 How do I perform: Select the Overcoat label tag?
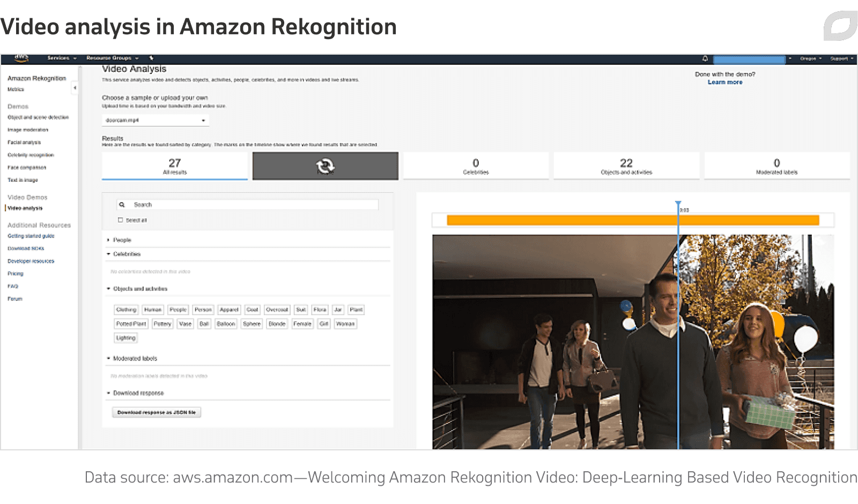[277, 310]
